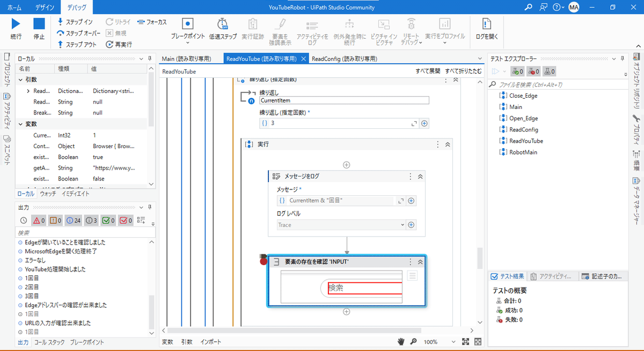Toggle 実行証跡 (Execution Trail)
644x351 pixels.
(x=252, y=28)
